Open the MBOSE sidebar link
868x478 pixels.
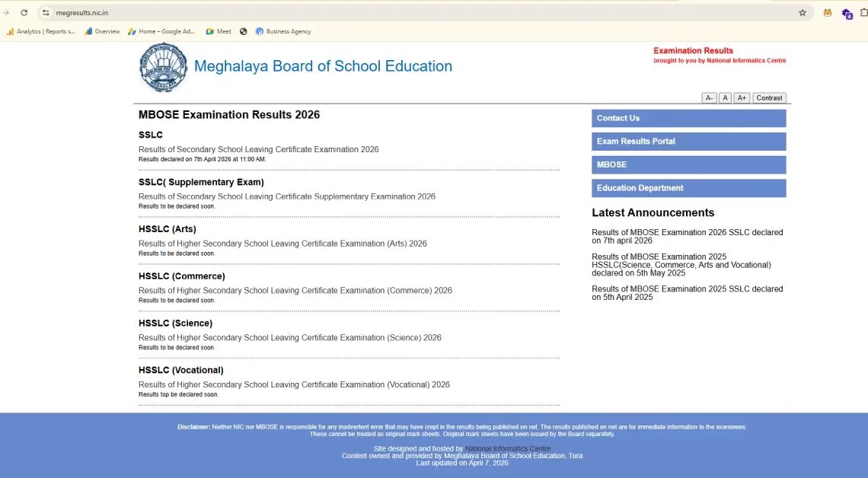688,164
